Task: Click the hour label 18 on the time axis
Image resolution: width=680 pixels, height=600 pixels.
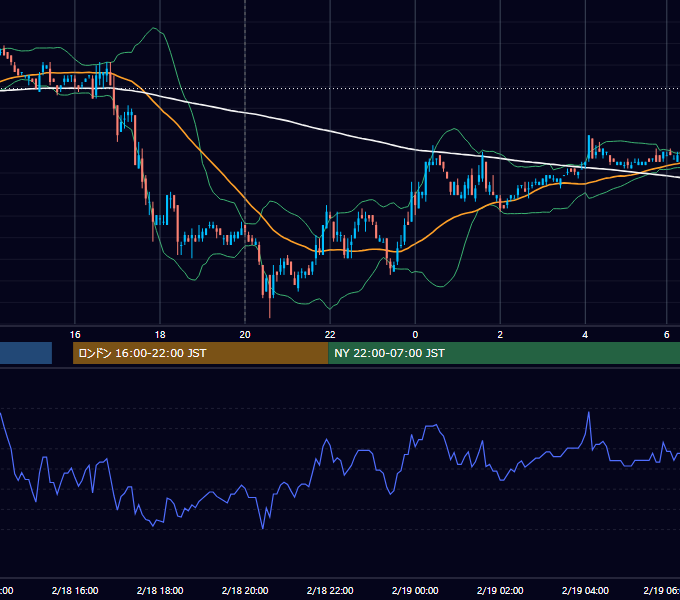Action: [160, 335]
